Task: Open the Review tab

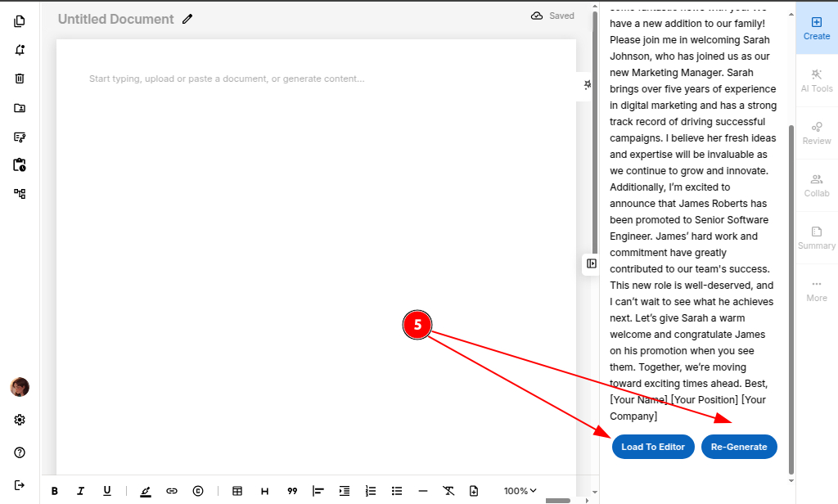Action: pyautogui.click(x=817, y=133)
